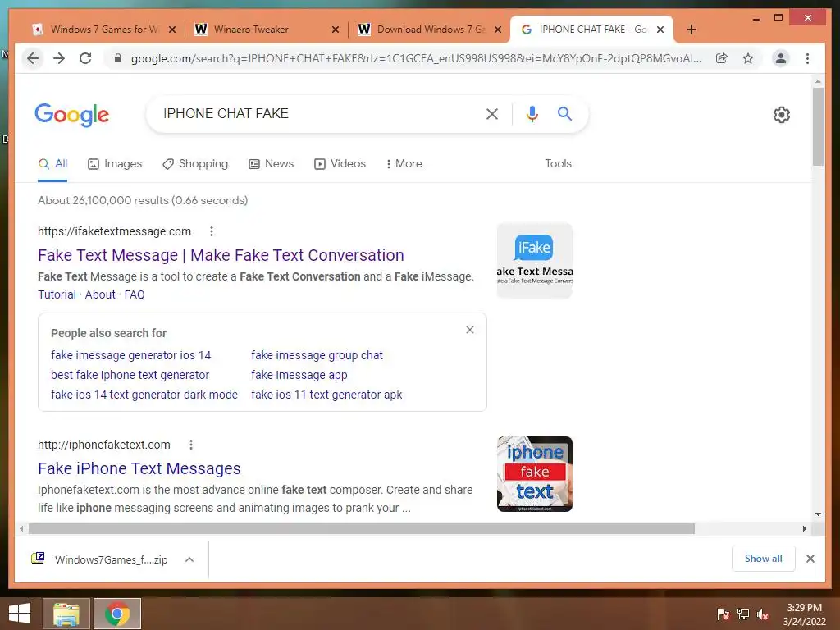Submit the search with the magnifier icon
840x630 pixels.
[564, 113]
